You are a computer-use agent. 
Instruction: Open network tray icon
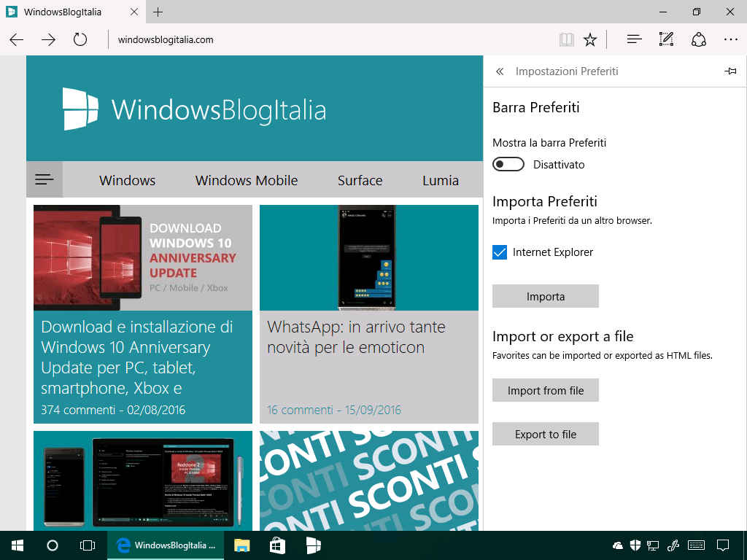[x=653, y=545]
